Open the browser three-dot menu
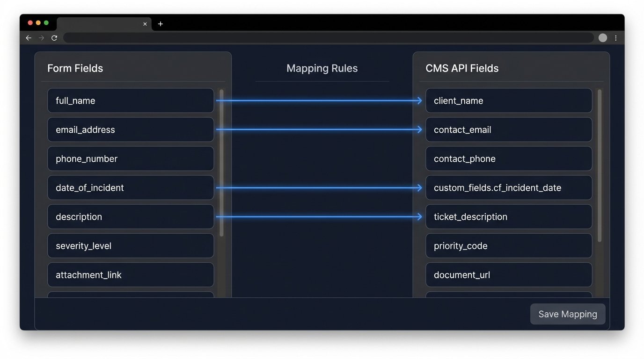This screenshot has height=359, width=644. 616,38
